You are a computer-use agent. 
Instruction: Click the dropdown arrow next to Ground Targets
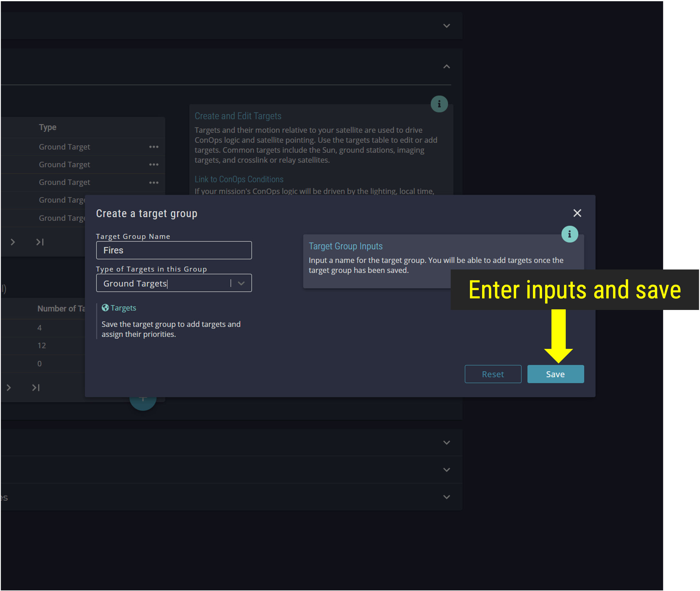pos(241,283)
